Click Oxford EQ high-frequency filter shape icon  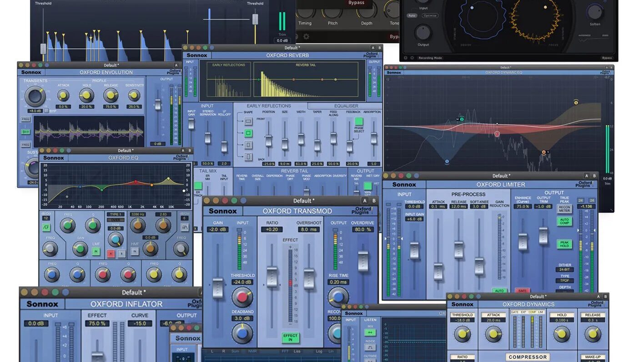[185, 227]
